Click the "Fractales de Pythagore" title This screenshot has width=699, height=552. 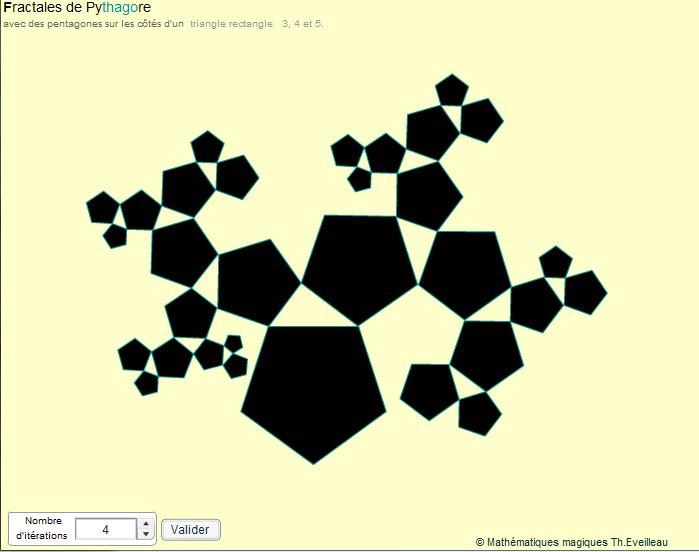77,8
